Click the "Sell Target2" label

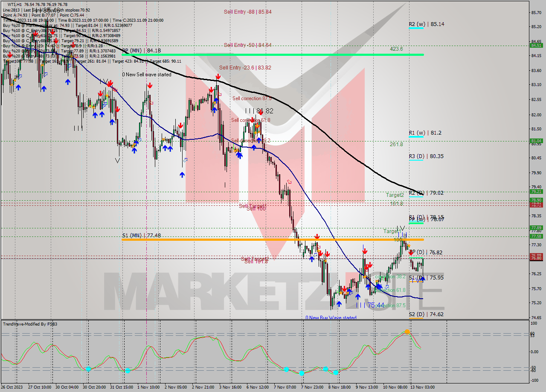point(255,259)
